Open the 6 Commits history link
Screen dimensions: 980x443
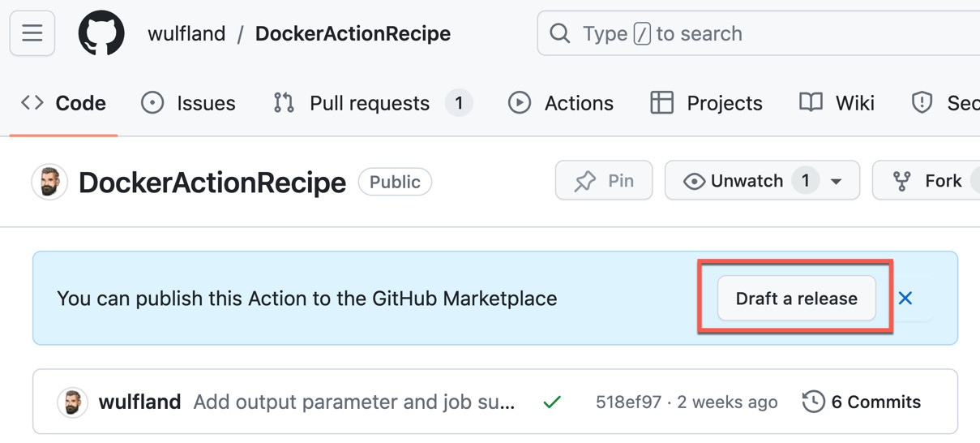(x=875, y=402)
